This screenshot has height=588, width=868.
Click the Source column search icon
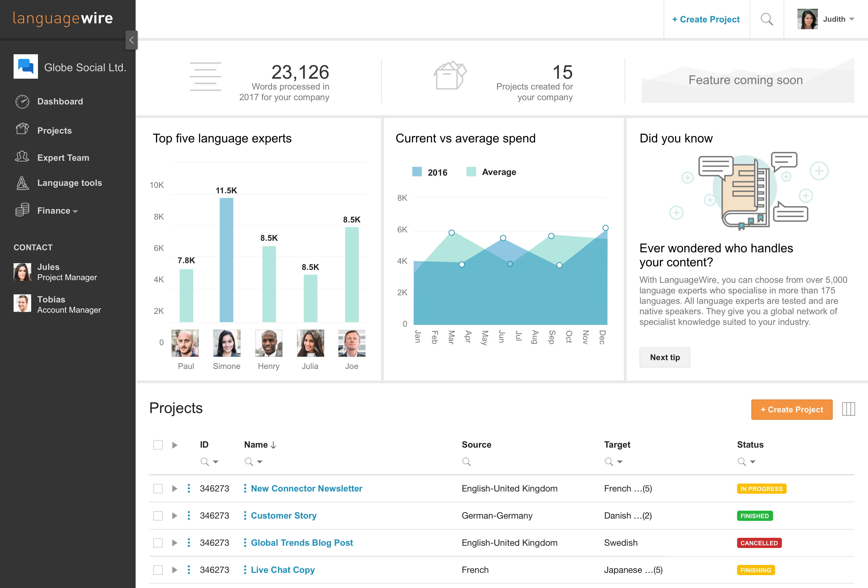point(466,462)
